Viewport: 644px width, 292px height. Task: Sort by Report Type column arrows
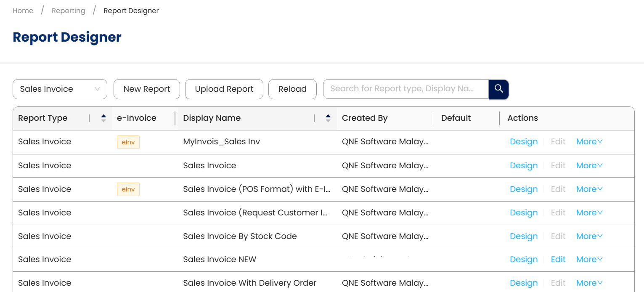pyautogui.click(x=103, y=118)
